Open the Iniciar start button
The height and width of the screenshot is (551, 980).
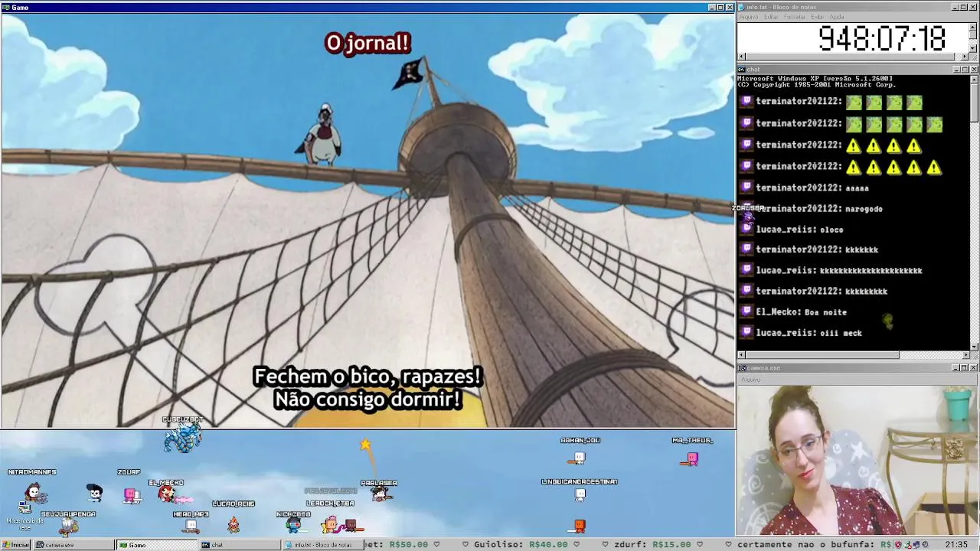click(16, 545)
